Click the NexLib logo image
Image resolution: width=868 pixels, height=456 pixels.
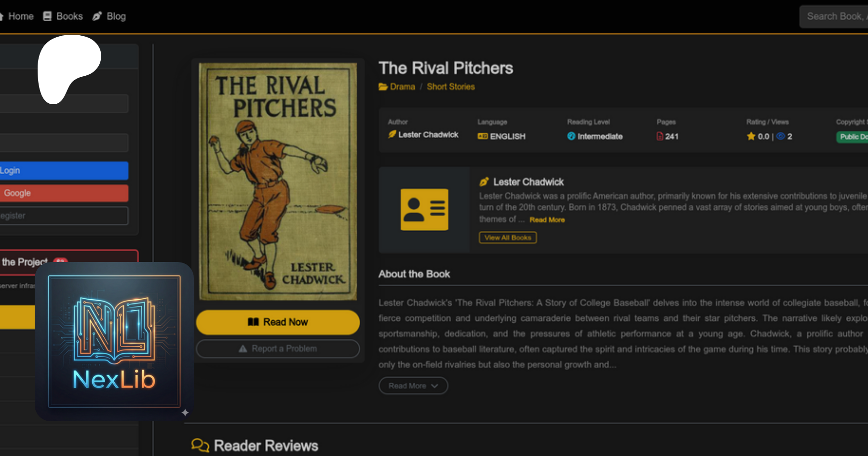[x=114, y=342]
